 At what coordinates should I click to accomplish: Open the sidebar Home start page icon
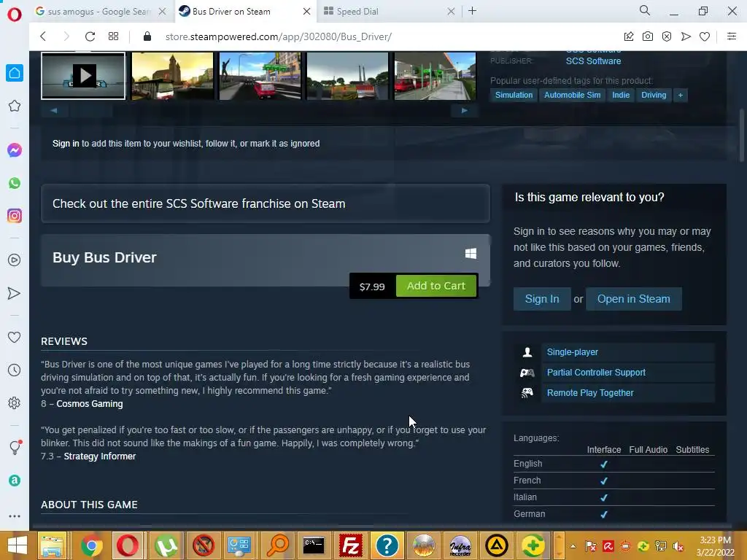click(x=15, y=73)
